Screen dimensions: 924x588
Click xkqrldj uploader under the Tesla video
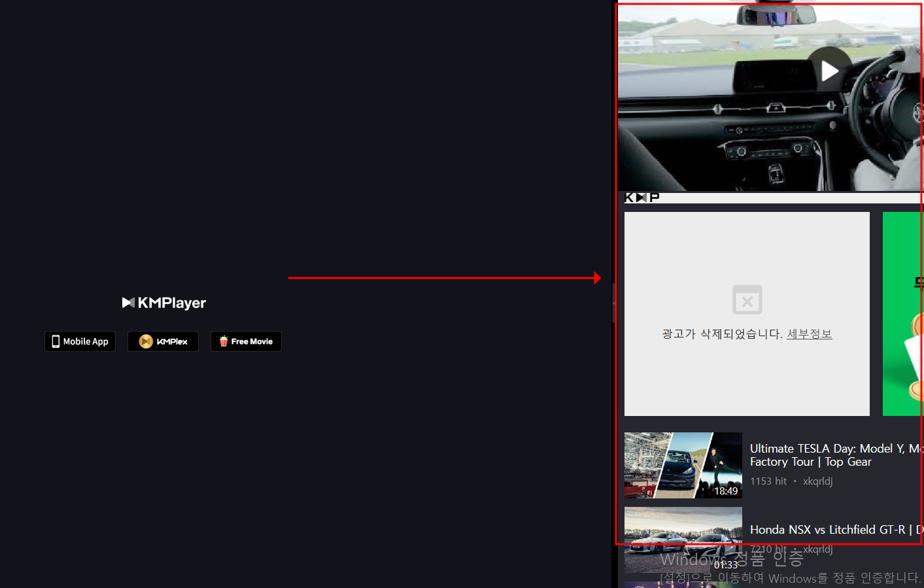tap(818, 481)
